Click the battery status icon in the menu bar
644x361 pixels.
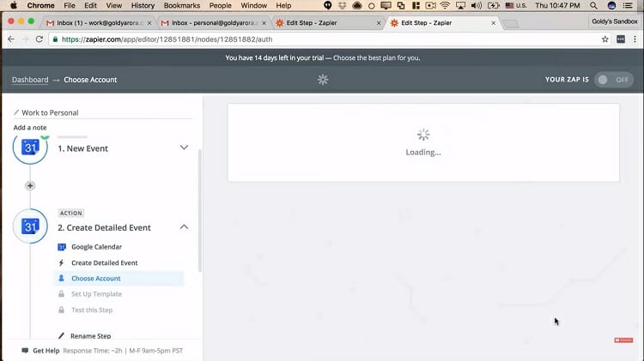(x=493, y=5)
